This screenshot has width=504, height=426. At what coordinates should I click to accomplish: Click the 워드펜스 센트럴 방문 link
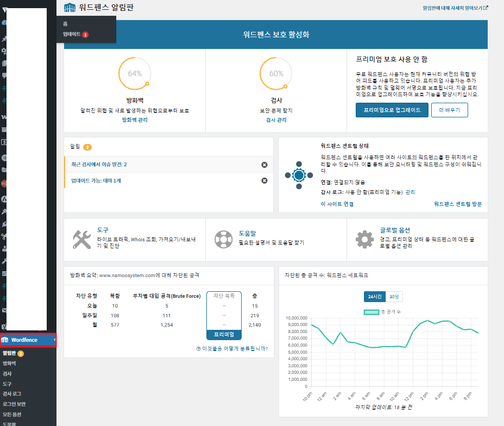458,204
